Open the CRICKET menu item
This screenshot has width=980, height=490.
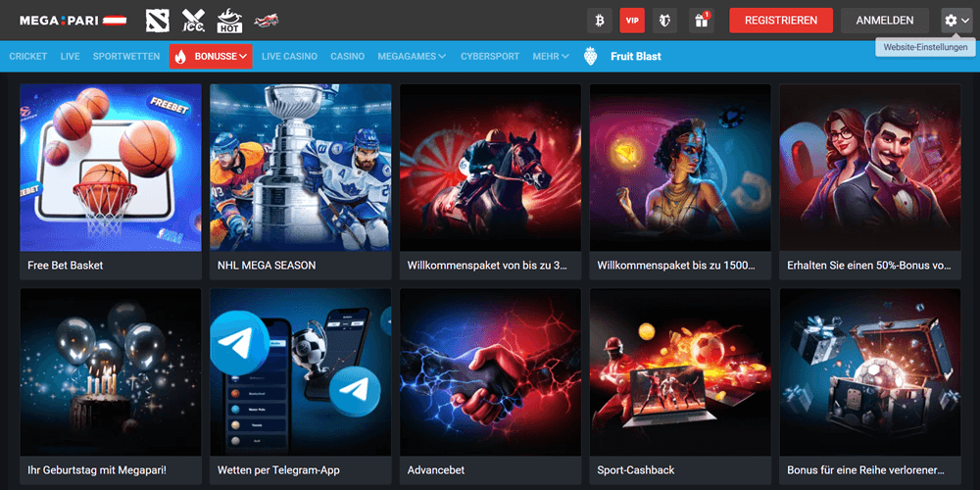point(28,56)
